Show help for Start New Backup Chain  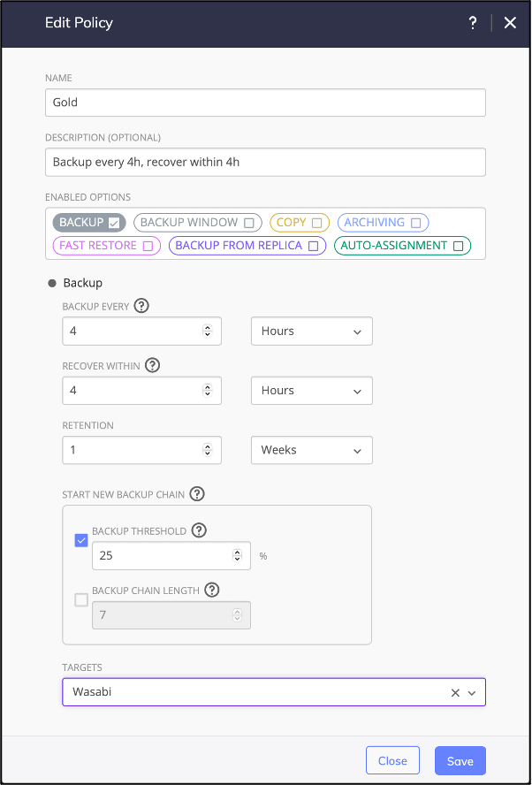tap(197, 494)
